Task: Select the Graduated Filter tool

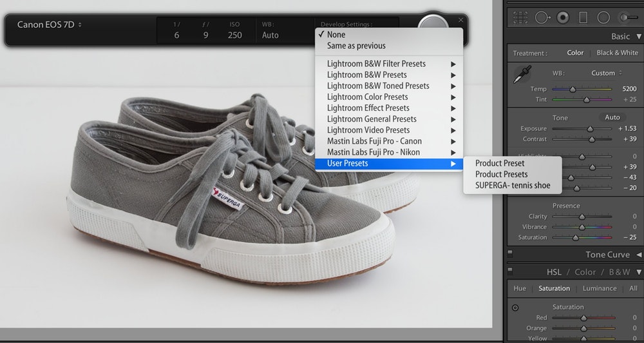Action: click(583, 17)
